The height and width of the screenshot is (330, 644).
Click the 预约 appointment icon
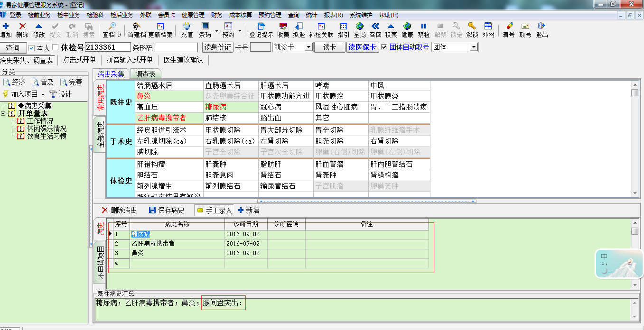pos(228,26)
